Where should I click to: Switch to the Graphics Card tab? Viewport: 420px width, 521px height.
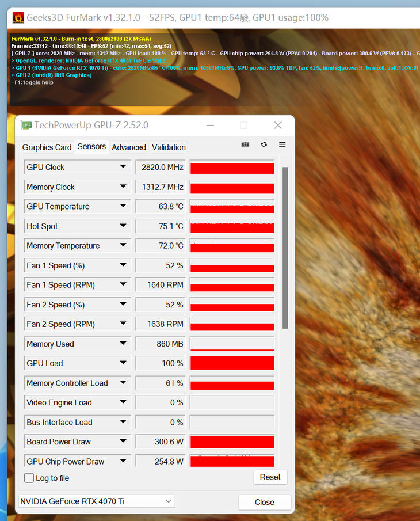[47, 147]
